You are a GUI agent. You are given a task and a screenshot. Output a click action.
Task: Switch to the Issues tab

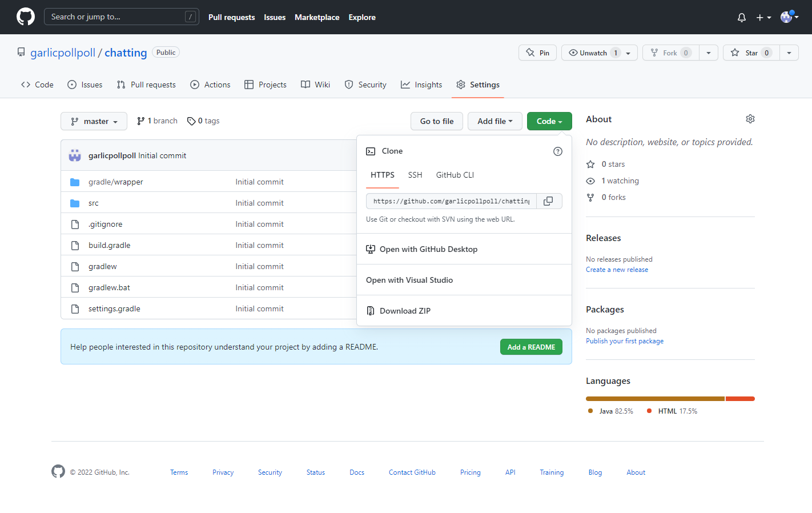(x=85, y=85)
